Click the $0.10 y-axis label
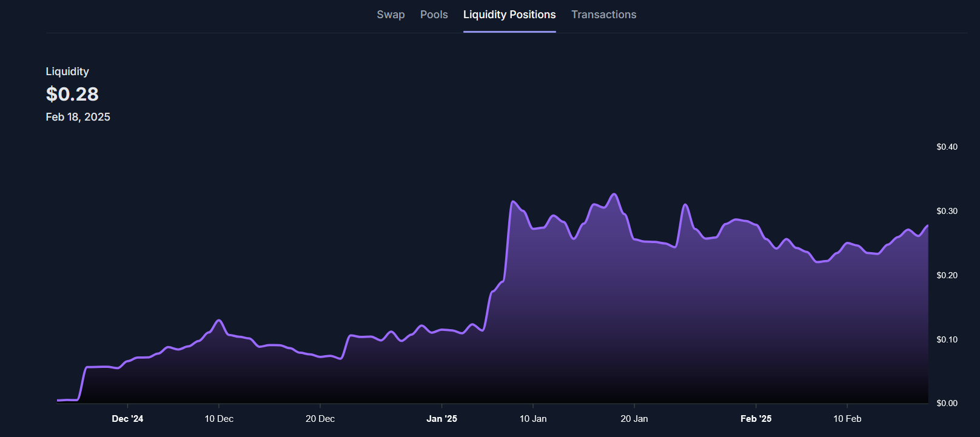Image resolution: width=980 pixels, height=437 pixels. (x=947, y=339)
